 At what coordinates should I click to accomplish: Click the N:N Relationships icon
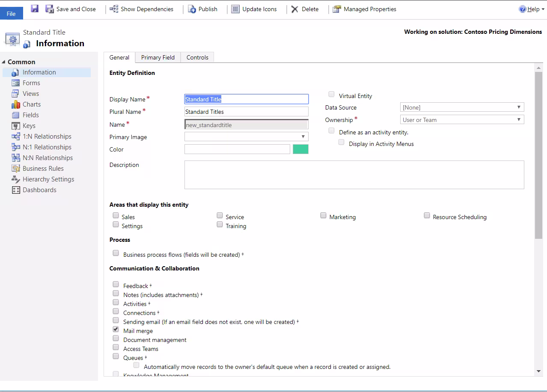click(x=16, y=158)
